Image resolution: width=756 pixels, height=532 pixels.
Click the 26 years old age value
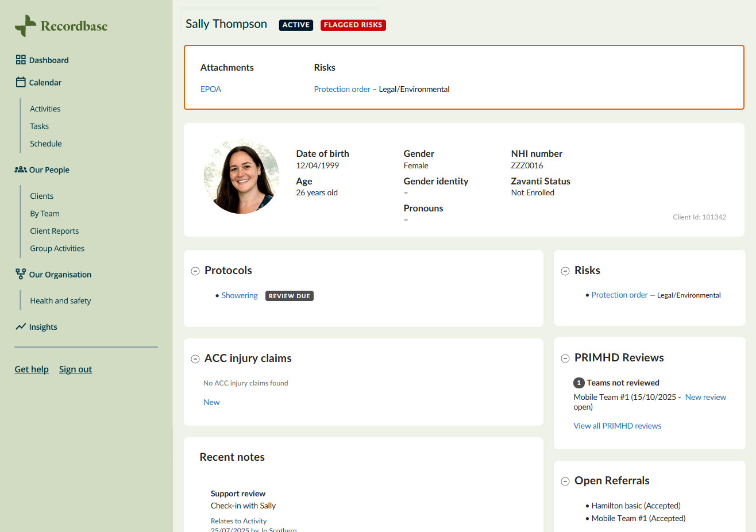pyautogui.click(x=317, y=192)
